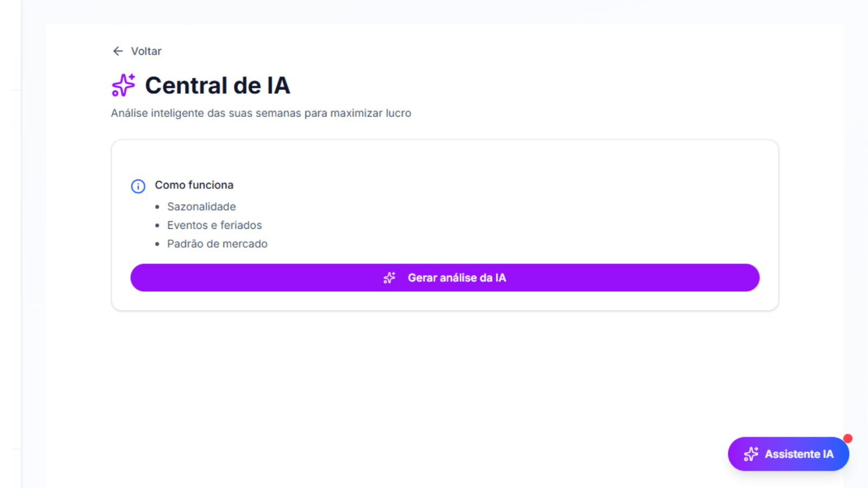Click the back arrow icon
The height and width of the screenshot is (488, 868).
(118, 50)
